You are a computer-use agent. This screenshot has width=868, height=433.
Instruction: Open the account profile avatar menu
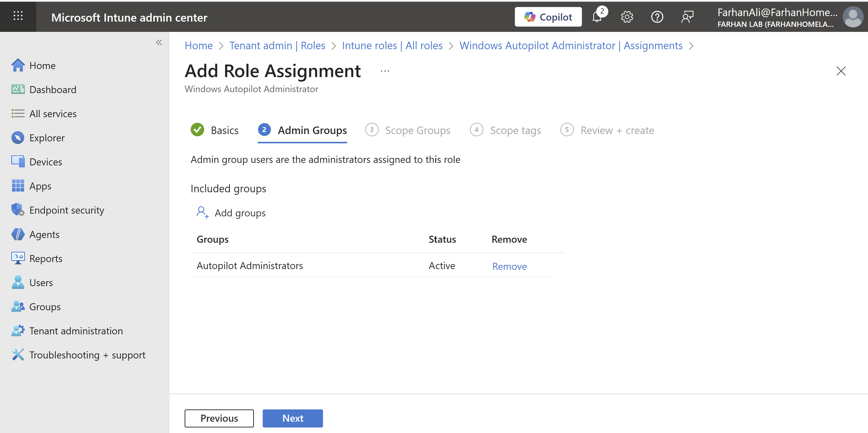[853, 17]
